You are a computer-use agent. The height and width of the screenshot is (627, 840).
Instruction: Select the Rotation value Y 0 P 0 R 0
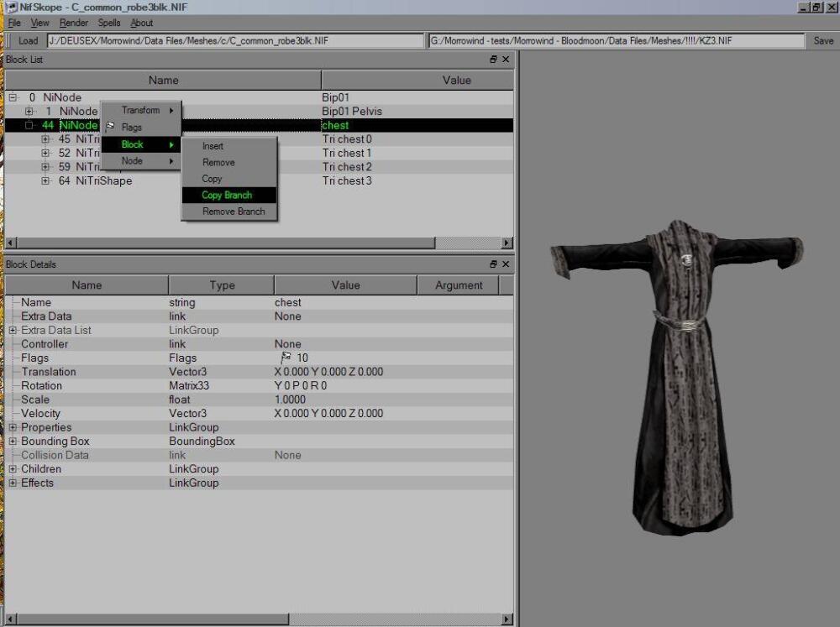(301, 385)
